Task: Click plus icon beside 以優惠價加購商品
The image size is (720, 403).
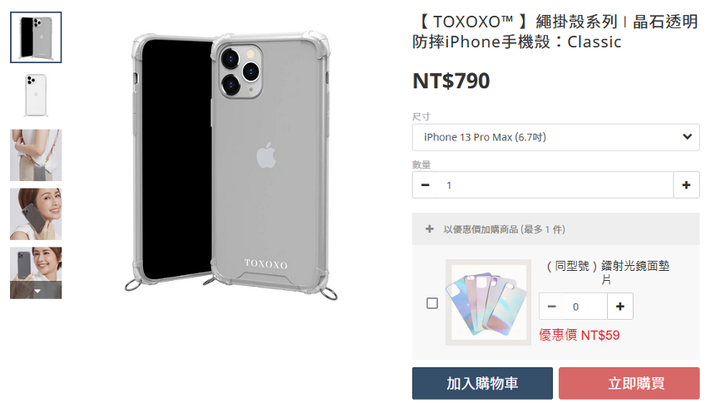Action: pyautogui.click(x=429, y=229)
